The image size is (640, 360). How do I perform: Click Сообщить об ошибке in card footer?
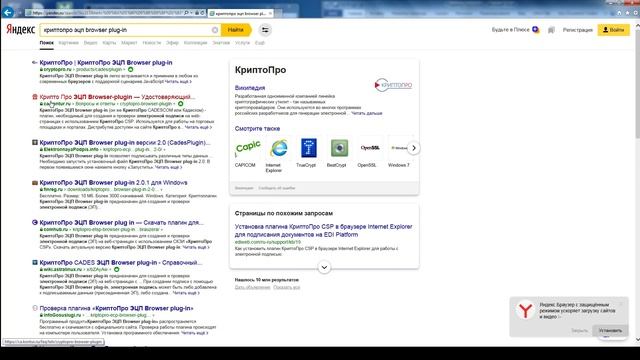[x=276, y=188]
